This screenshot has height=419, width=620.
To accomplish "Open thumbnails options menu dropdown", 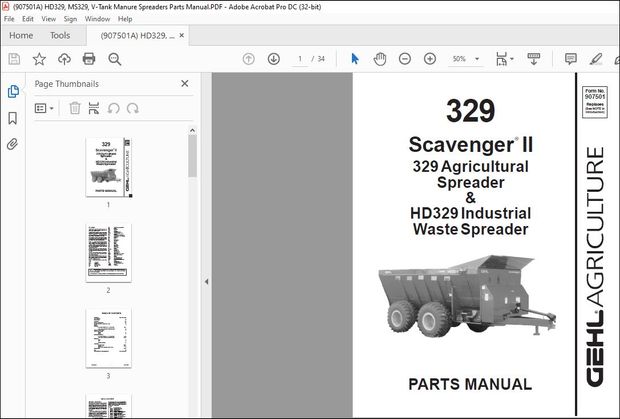I will click(44, 108).
